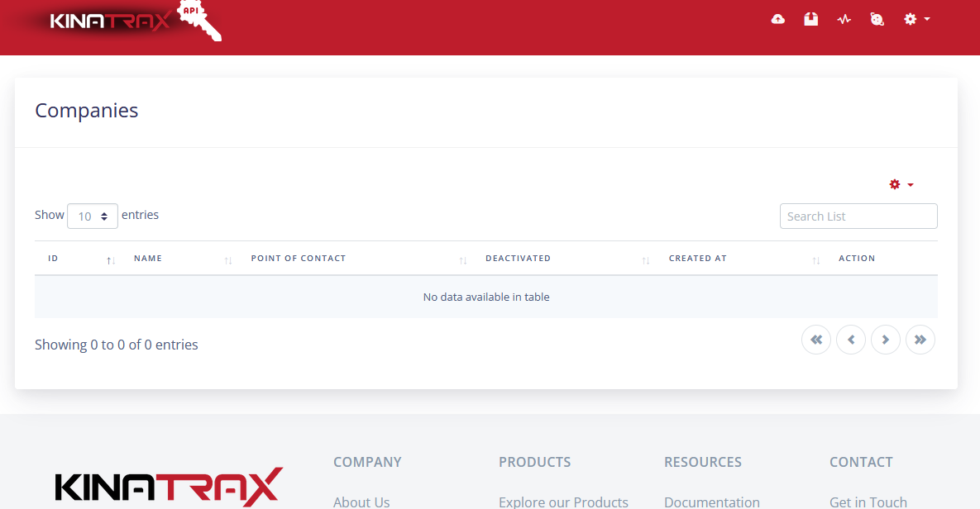Expand the red gear table options dropdown
The width and height of the screenshot is (980, 509).
tap(901, 184)
